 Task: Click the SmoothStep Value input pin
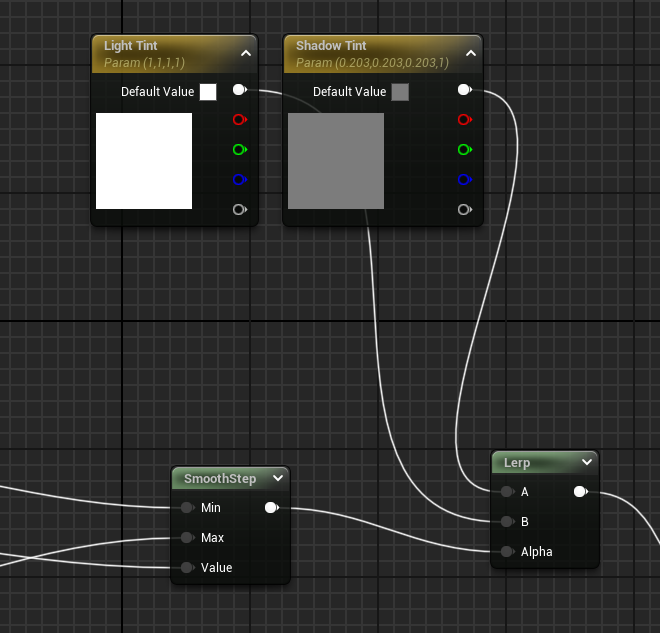pyautogui.click(x=188, y=568)
